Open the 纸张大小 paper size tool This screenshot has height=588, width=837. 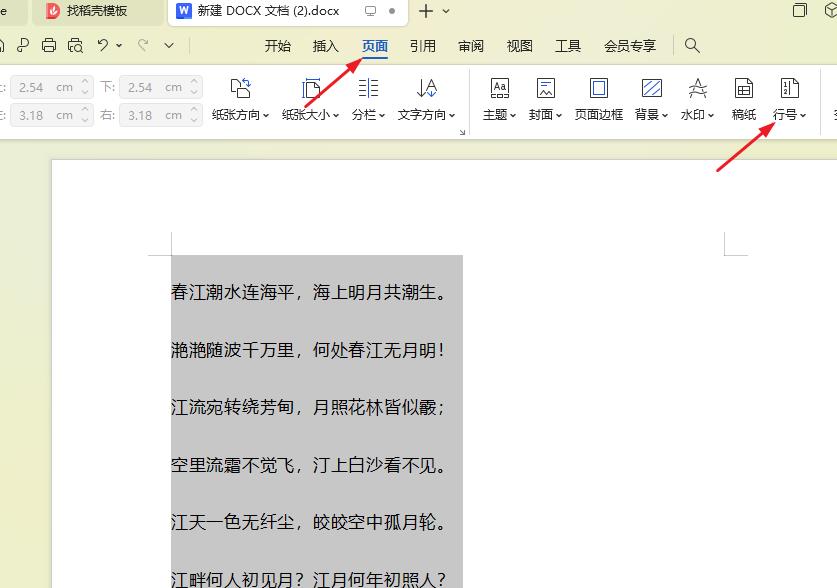[307, 90]
